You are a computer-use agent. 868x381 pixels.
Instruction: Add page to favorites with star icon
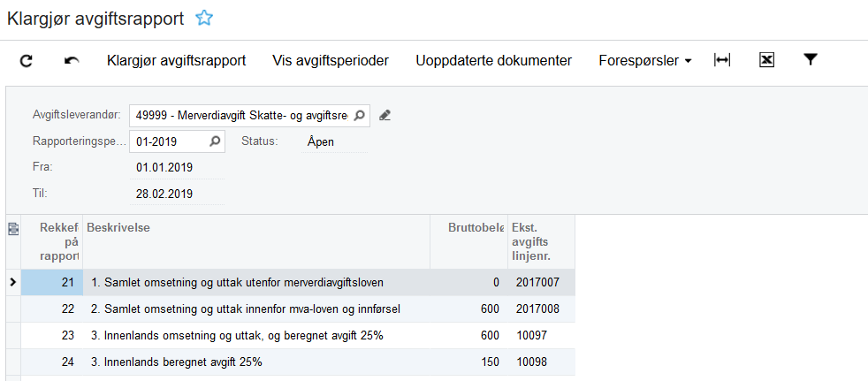tap(203, 17)
